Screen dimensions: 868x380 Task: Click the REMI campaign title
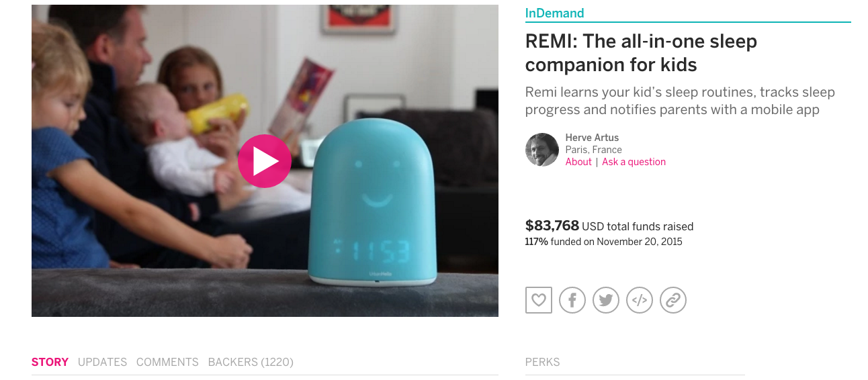(x=641, y=53)
